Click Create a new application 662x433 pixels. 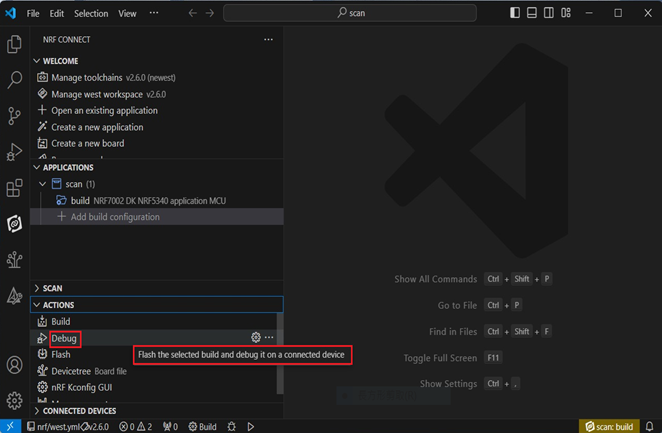(x=97, y=127)
